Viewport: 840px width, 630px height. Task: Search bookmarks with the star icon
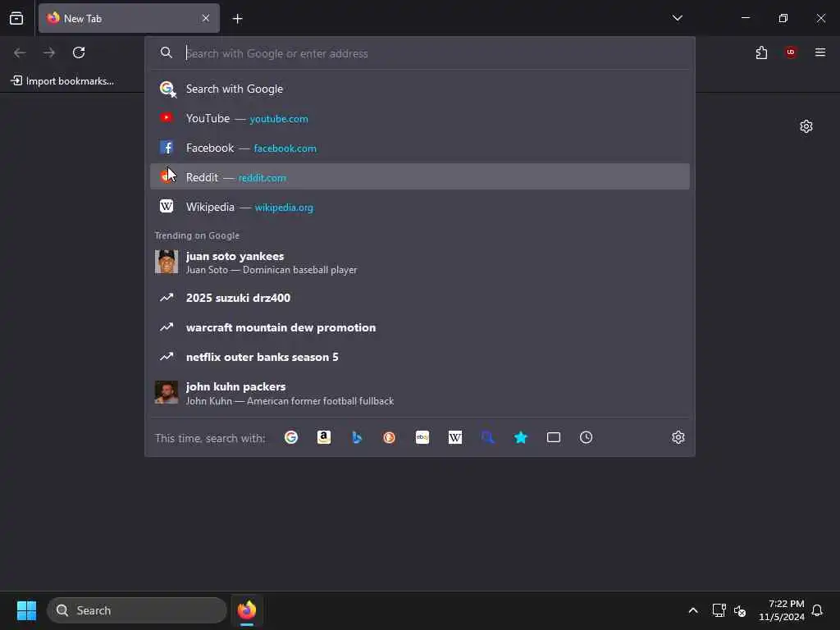[x=521, y=438]
